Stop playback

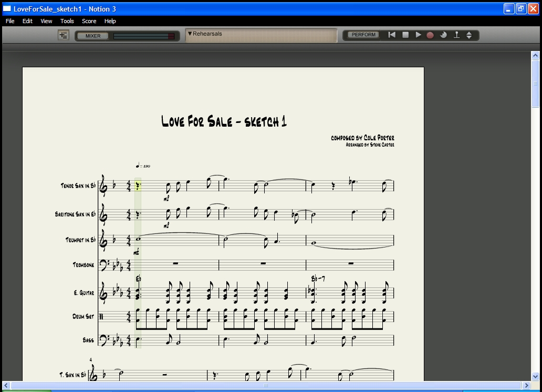click(405, 35)
